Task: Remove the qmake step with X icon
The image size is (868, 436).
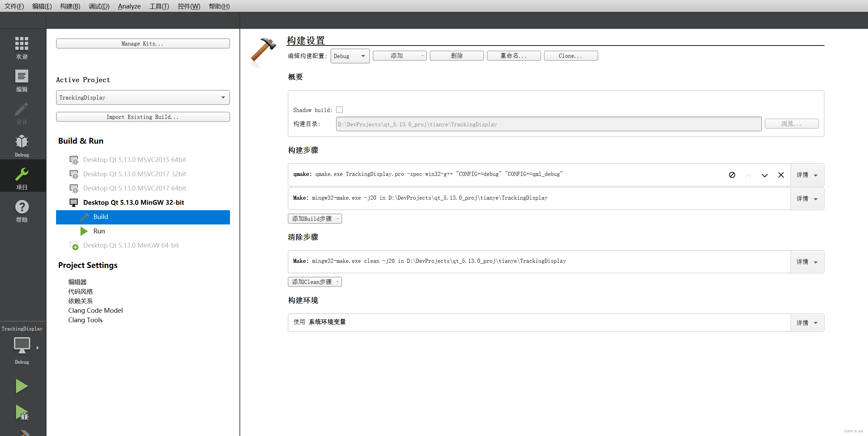Action: [x=781, y=175]
